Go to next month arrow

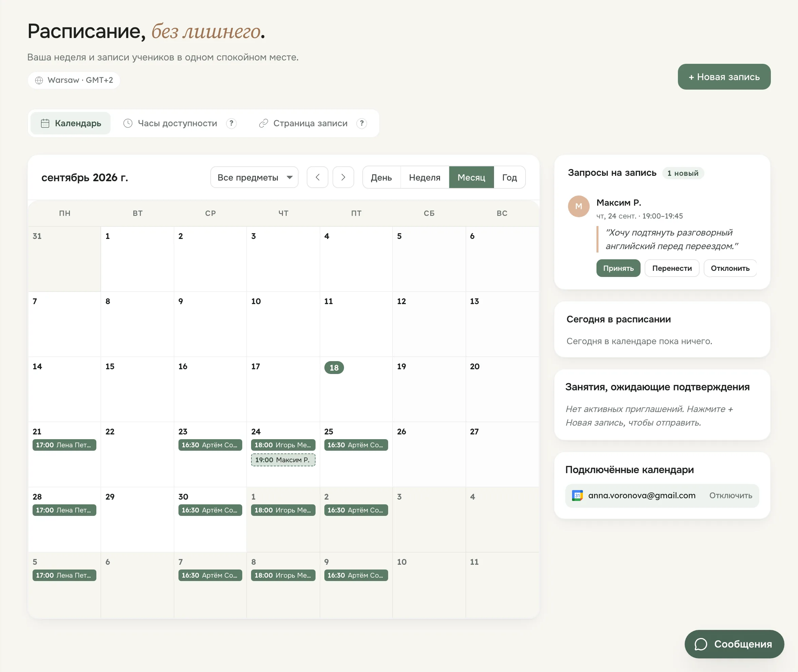343,177
